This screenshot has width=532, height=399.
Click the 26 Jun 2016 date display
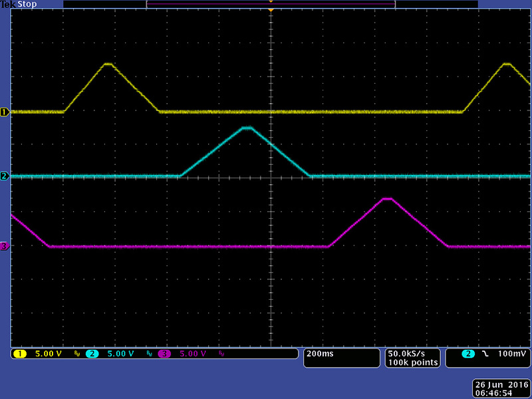500,385
